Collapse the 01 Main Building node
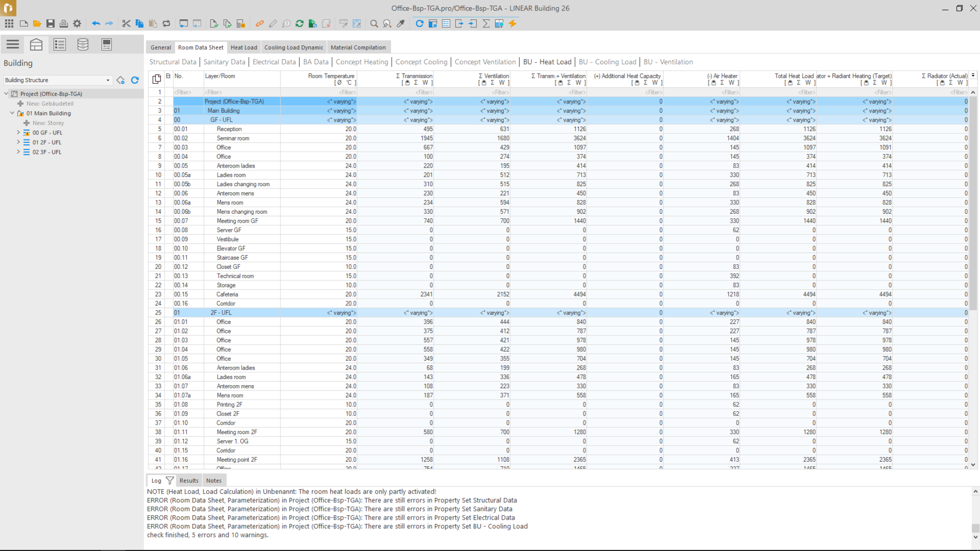The width and height of the screenshot is (980, 551). 12,114
